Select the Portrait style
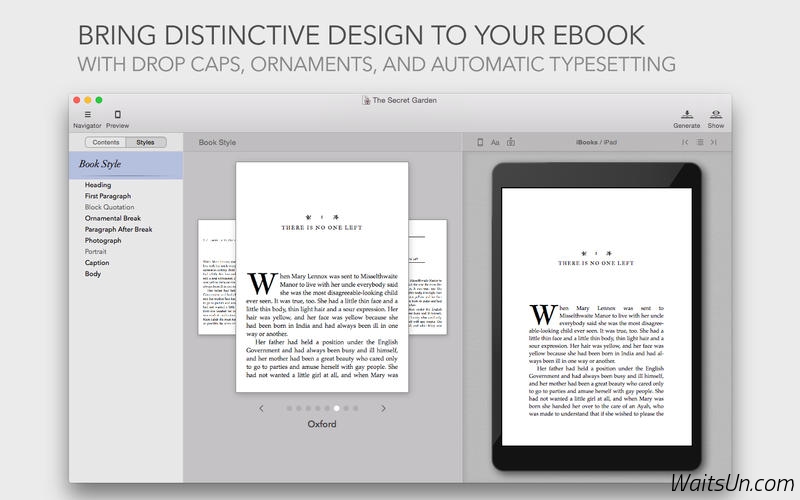This screenshot has width=800, height=500. click(95, 252)
